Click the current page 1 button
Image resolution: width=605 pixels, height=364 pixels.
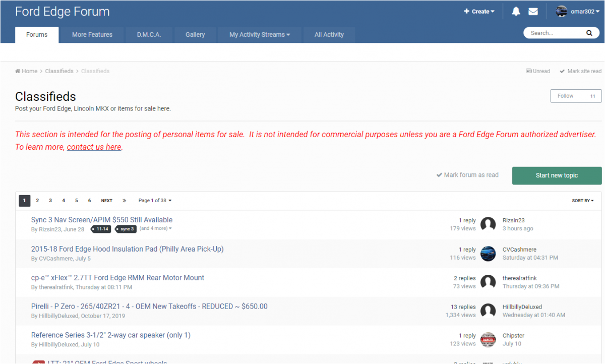[24, 201]
